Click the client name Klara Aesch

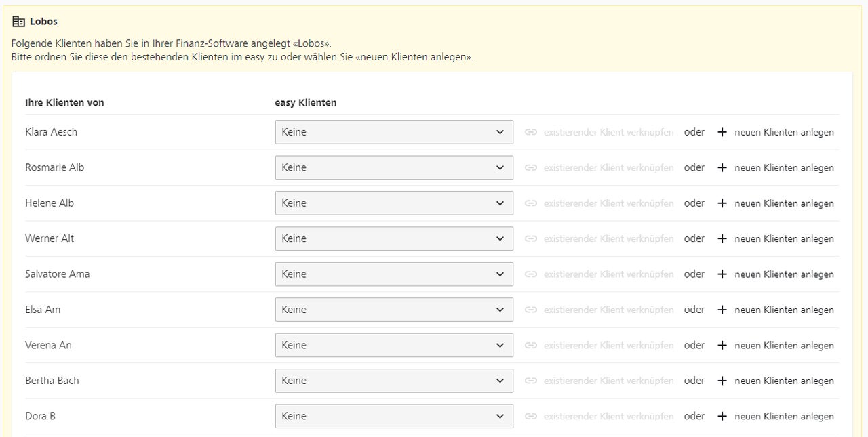(x=51, y=132)
